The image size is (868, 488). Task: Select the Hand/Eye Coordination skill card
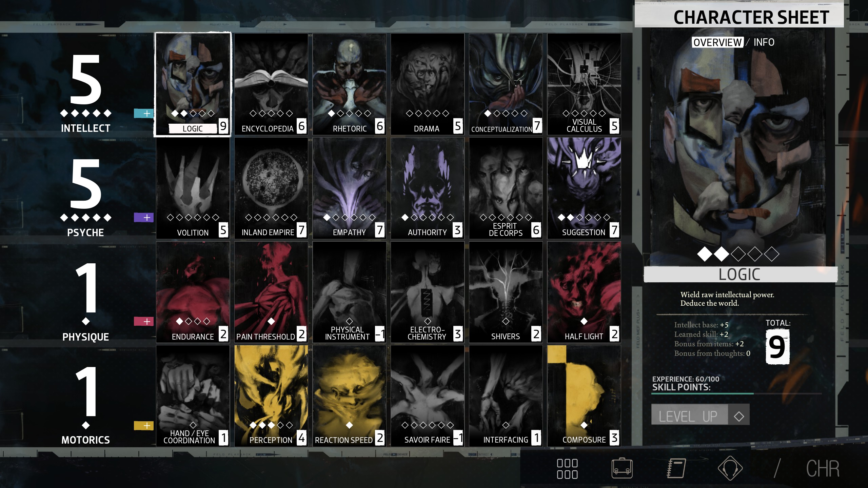click(x=193, y=396)
